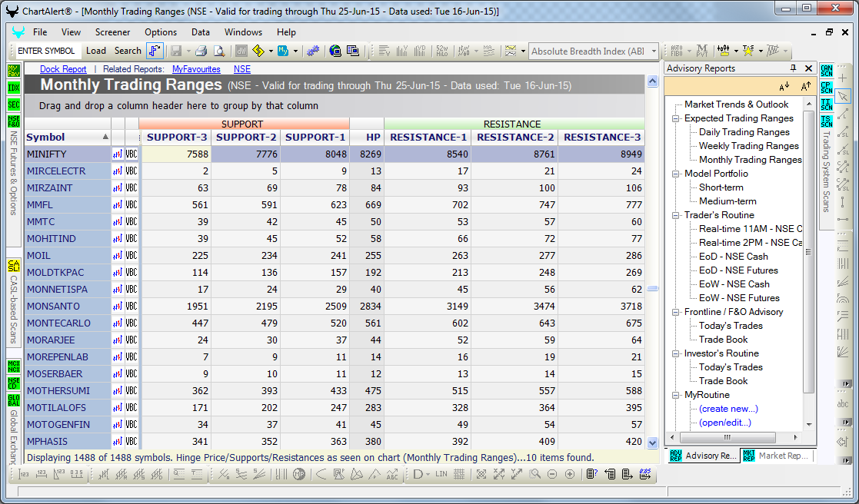Click the blue My icon in toolbar

[283, 51]
